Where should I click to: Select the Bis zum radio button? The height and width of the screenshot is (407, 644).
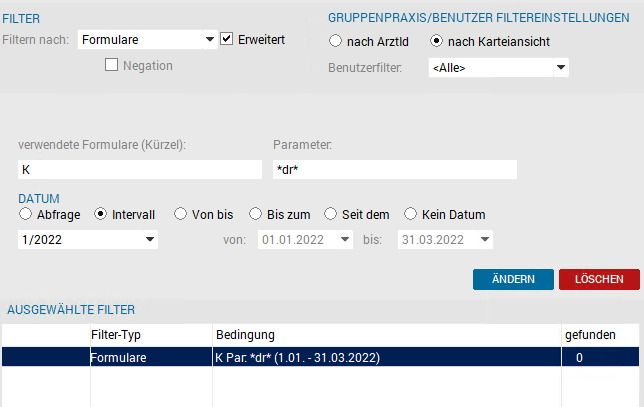[x=255, y=214]
